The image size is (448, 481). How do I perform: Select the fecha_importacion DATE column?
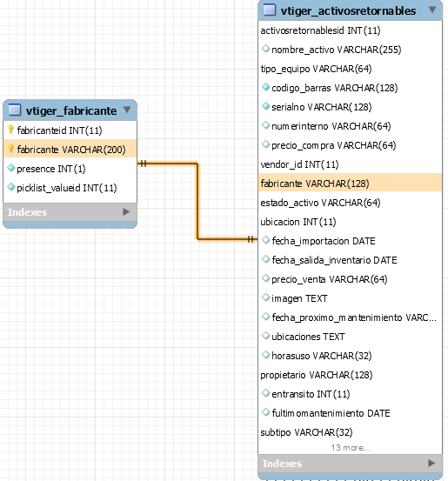pos(350,241)
